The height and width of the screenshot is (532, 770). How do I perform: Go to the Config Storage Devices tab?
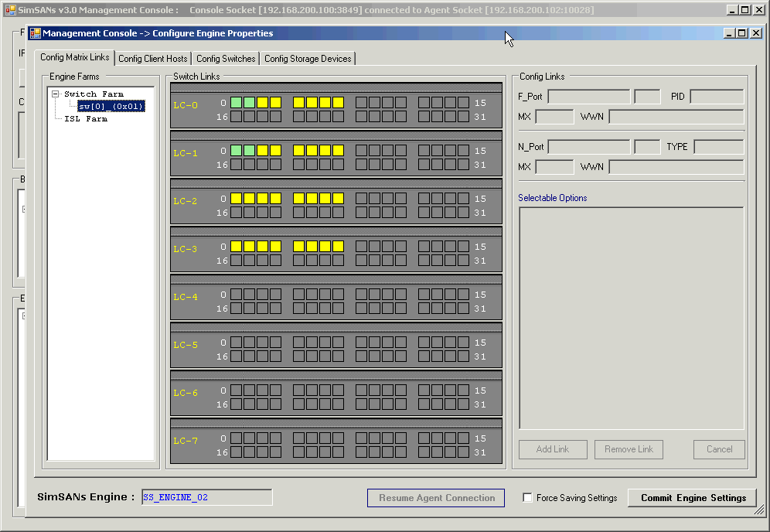coord(308,59)
